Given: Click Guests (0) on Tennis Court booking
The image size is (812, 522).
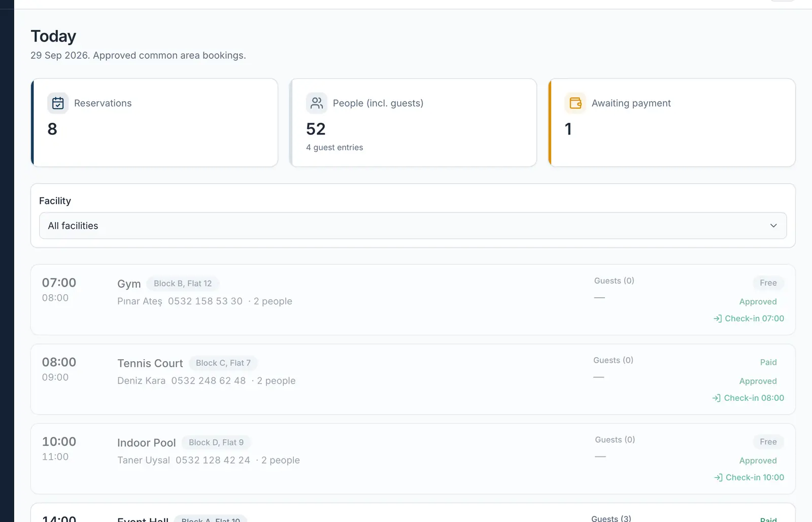Looking at the screenshot, I should click(613, 360).
